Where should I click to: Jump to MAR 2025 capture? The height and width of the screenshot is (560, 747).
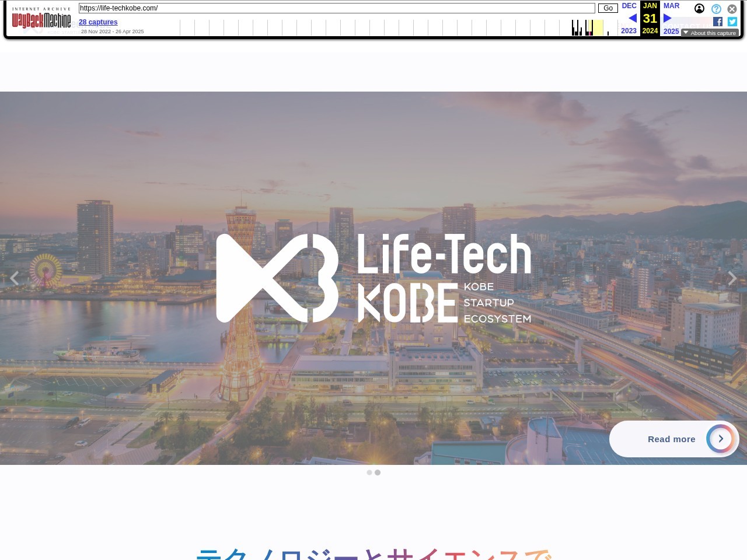[671, 6]
